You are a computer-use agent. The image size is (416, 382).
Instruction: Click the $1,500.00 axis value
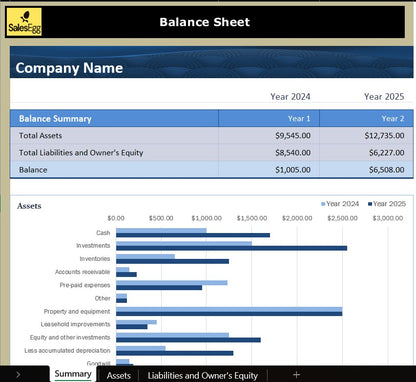click(252, 218)
